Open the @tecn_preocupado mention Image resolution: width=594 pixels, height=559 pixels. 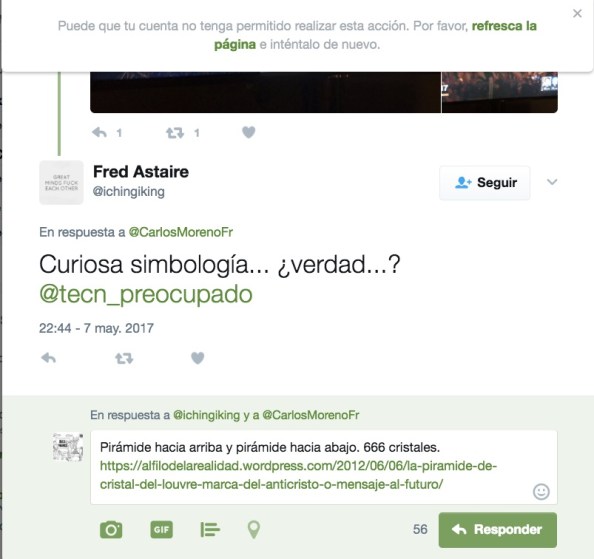pyautogui.click(x=146, y=294)
